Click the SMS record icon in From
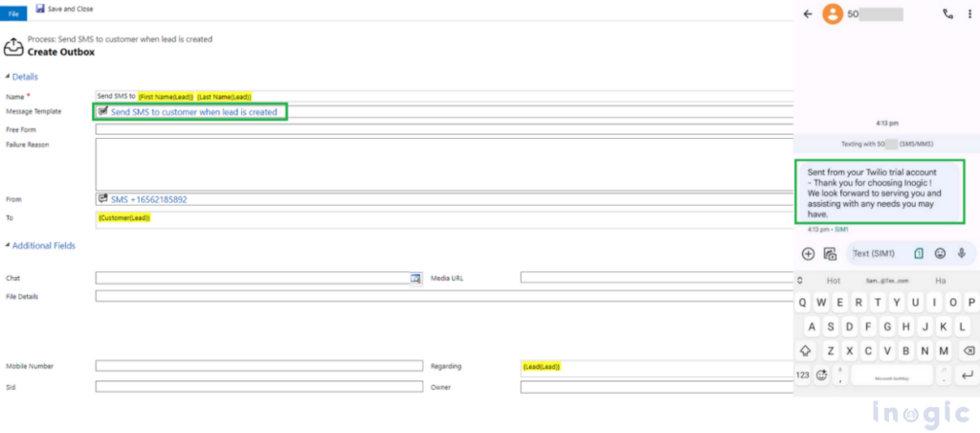This screenshot has width=980, height=433. [103, 199]
